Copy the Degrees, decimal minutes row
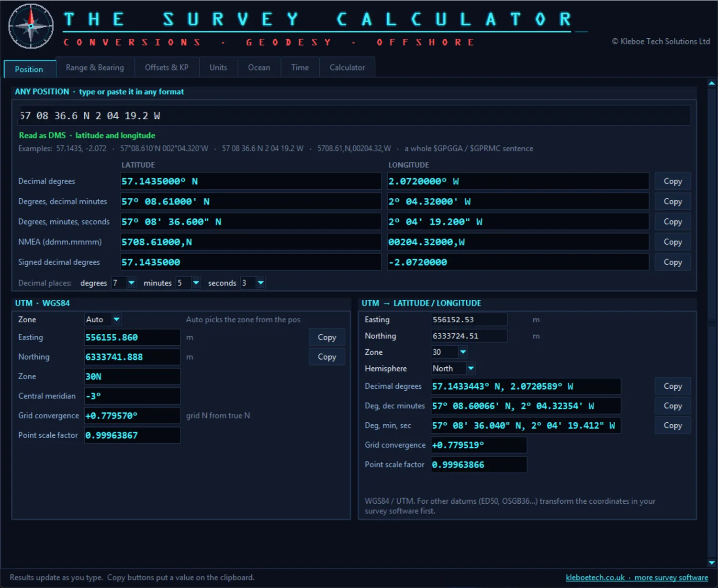The height and width of the screenshot is (588, 718). click(x=673, y=202)
